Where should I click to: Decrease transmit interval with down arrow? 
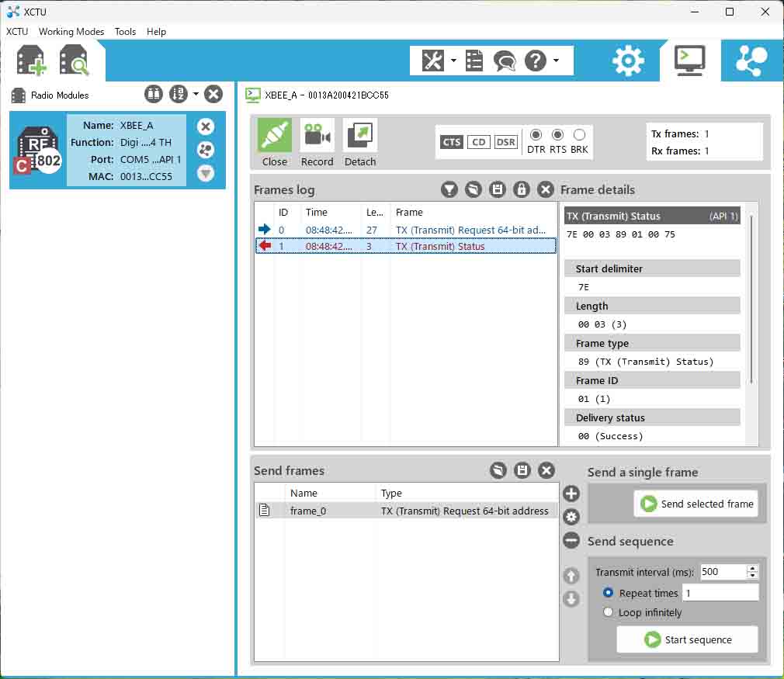coord(752,575)
